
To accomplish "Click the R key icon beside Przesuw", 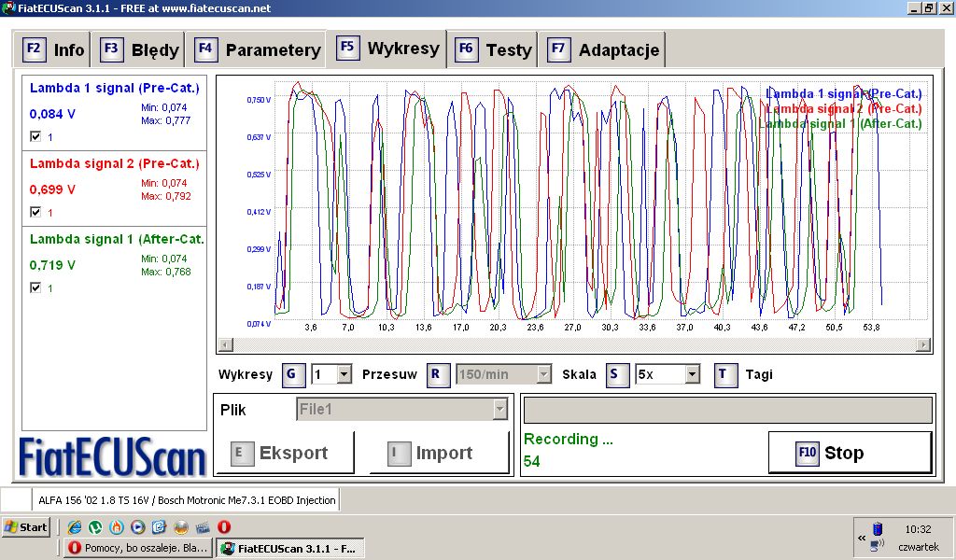I will pyautogui.click(x=438, y=374).
